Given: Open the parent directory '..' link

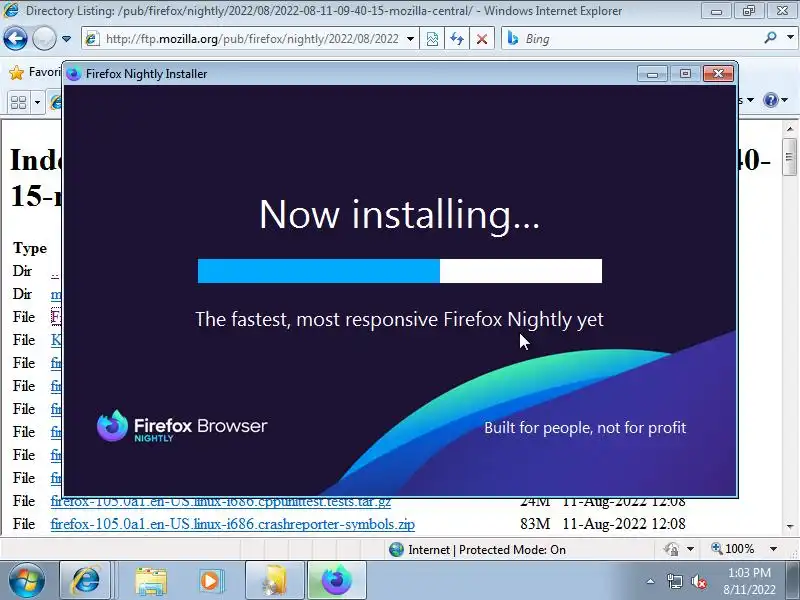Looking at the screenshot, I should click(55, 271).
